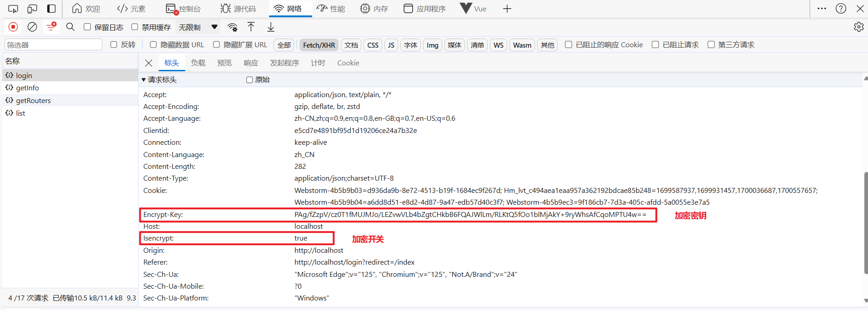This screenshot has width=868, height=310.
Task: Check 已阻止请求 option
Action: [655, 44]
